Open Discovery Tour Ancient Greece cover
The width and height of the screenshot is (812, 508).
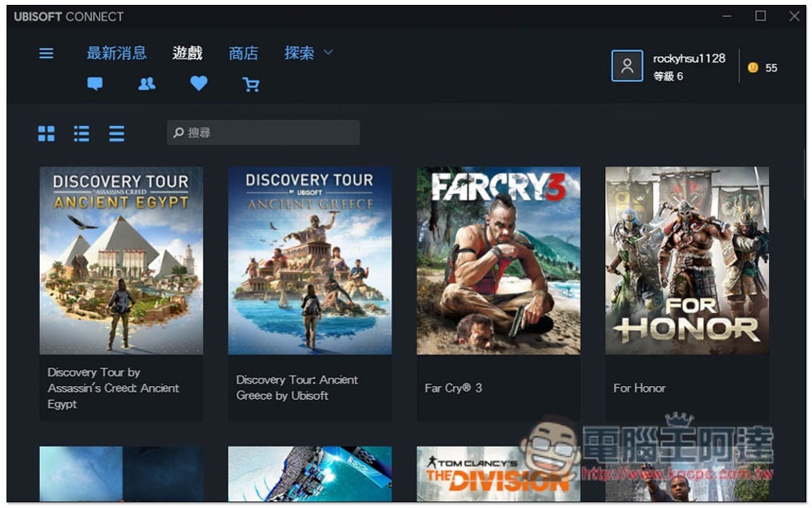[x=309, y=260]
